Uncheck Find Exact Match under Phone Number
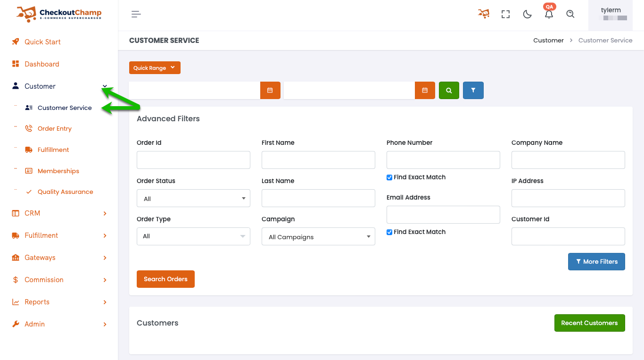 pos(389,177)
